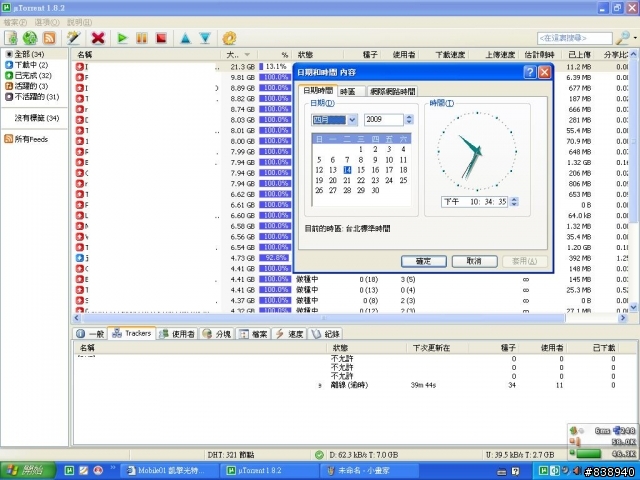This screenshot has width=640, height=480.
Task: Select 沒有標籤 (34) label in sidebar
Action: [37, 118]
